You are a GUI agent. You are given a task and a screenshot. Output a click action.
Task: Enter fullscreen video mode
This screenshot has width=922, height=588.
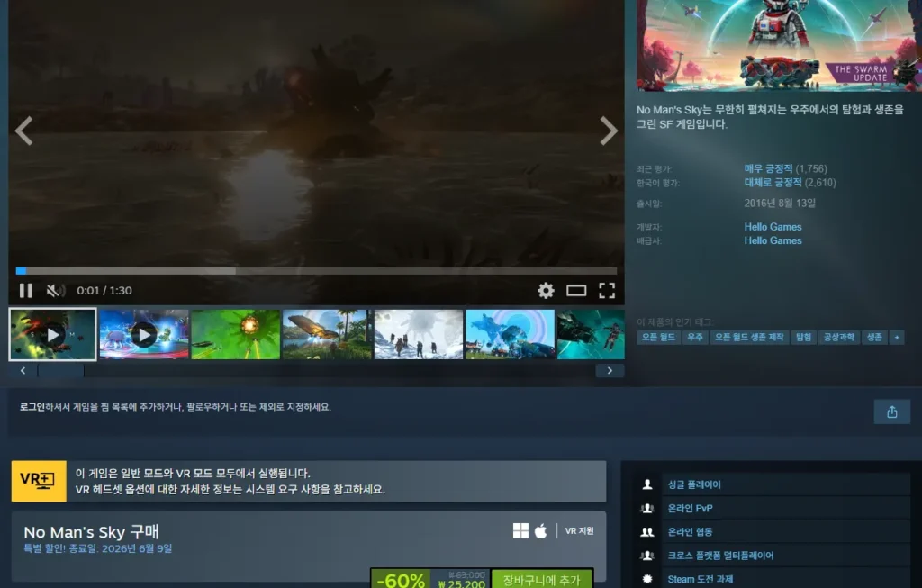click(607, 291)
